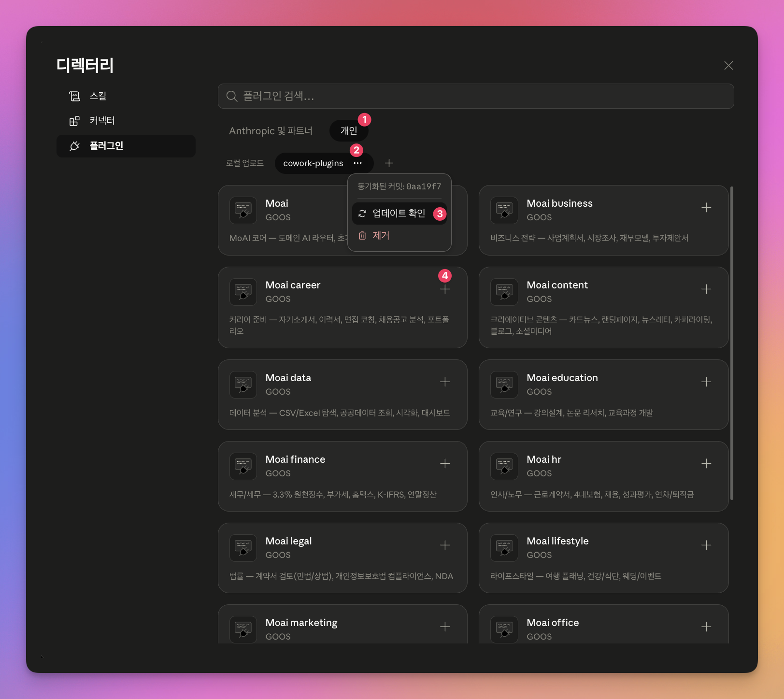Viewport: 784px width, 699px height.
Task: Add the Moai career plugin
Action: (445, 289)
